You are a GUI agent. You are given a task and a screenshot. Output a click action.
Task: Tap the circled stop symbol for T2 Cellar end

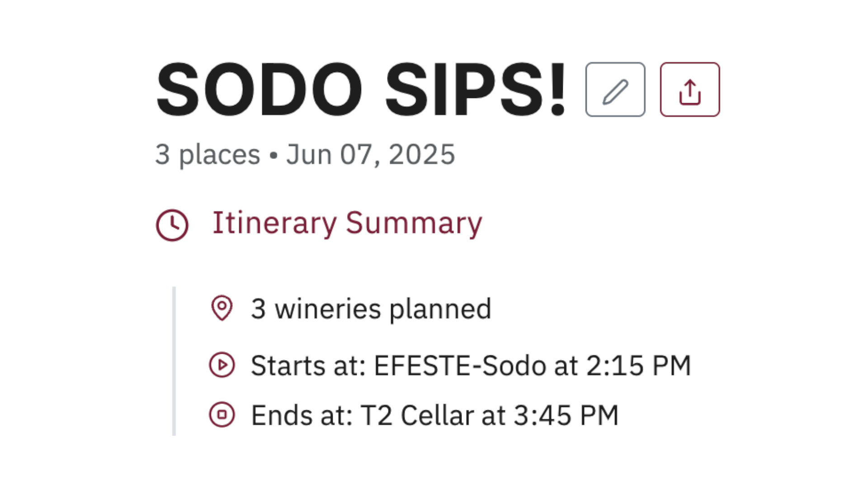(x=221, y=414)
